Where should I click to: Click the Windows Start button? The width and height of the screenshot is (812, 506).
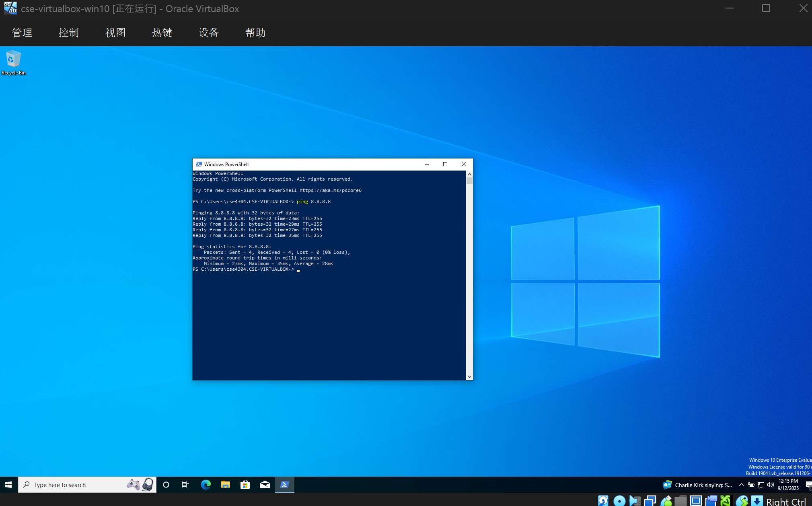(8, 485)
